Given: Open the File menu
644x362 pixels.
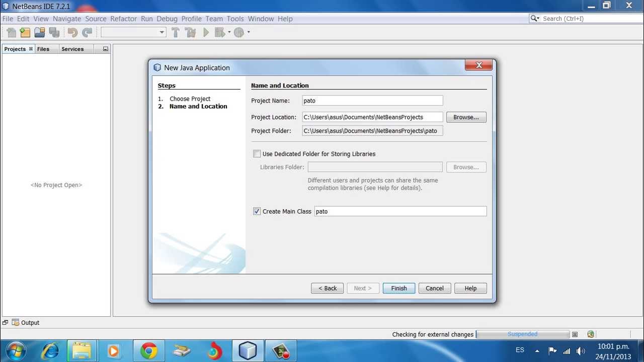Looking at the screenshot, I should (x=8, y=19).
